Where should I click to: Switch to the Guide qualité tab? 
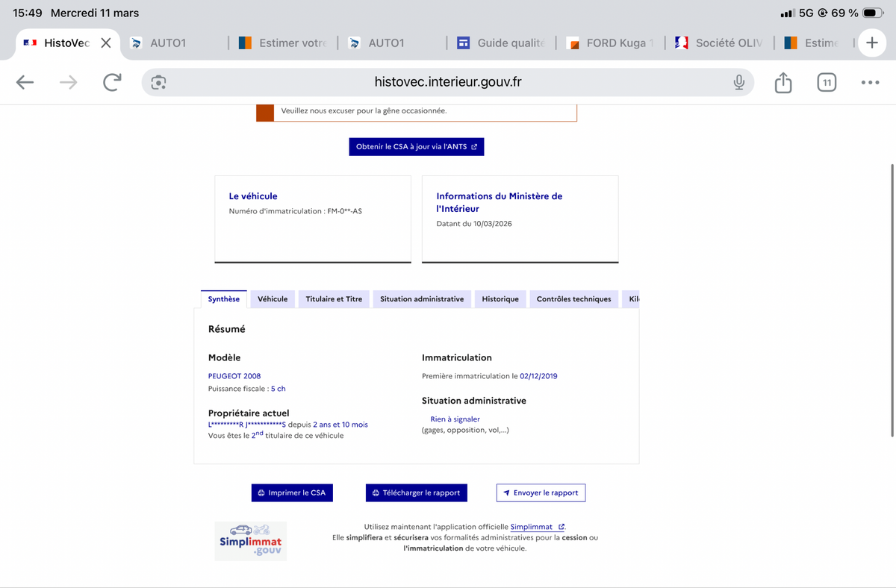point(502,43)
